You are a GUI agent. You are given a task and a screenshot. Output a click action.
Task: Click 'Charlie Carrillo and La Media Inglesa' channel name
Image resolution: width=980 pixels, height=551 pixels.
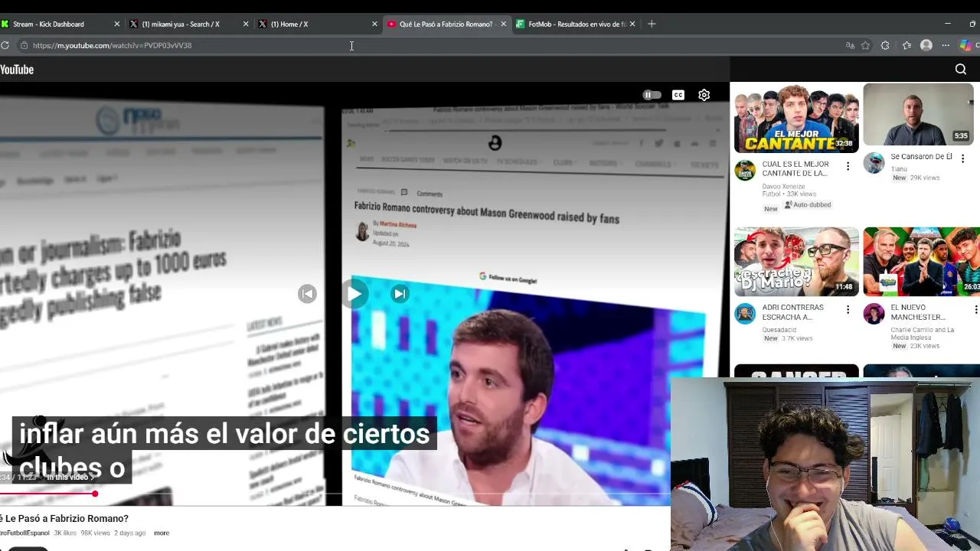pos(922,334)
